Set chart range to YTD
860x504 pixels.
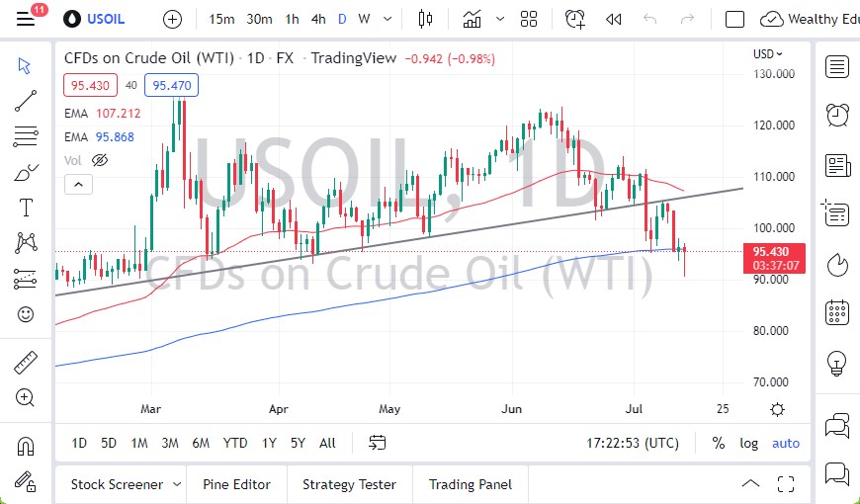tap(235, 443)
